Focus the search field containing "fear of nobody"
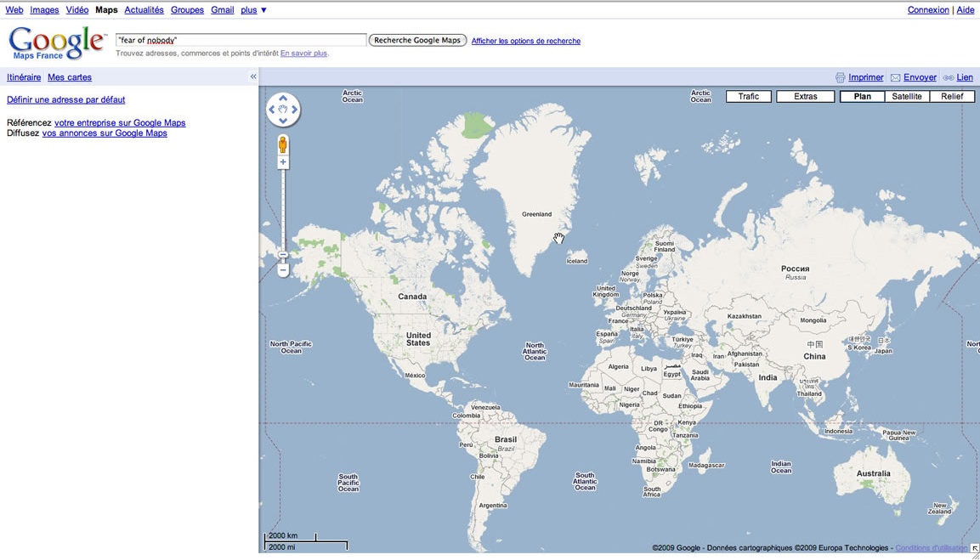Image resolution: width=980 pixels, height=560 pixels. [x=241, y=40]
